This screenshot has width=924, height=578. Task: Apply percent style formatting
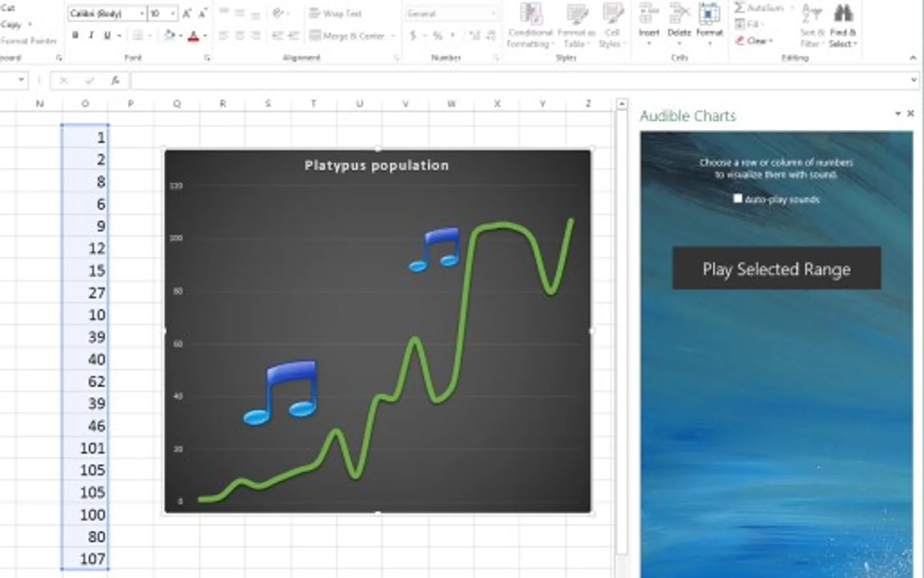tap(438, 36)
